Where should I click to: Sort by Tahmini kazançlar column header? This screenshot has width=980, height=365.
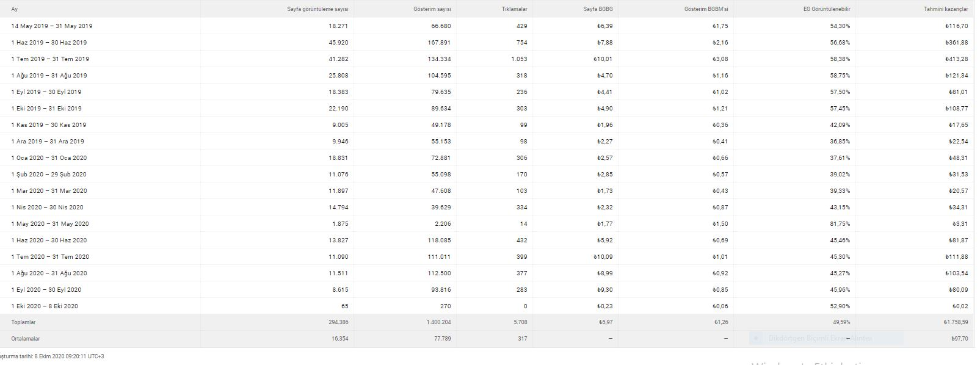tap(946, 9)
